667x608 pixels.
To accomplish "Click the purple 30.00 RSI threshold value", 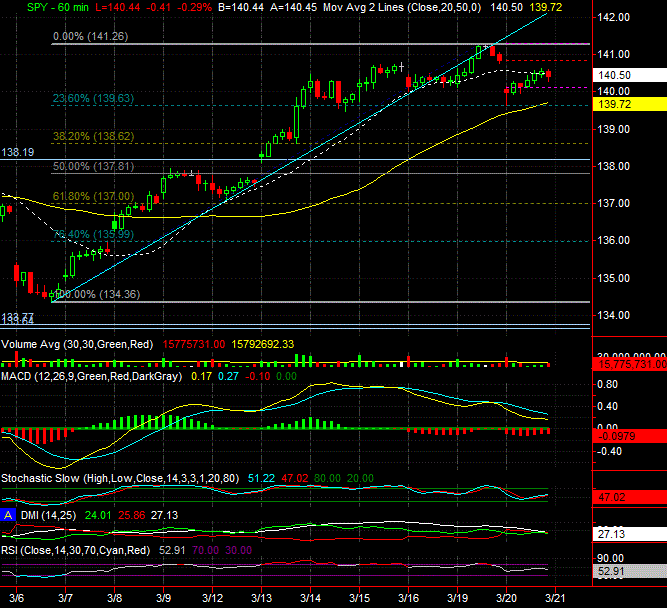I will [x=239, y=550].
